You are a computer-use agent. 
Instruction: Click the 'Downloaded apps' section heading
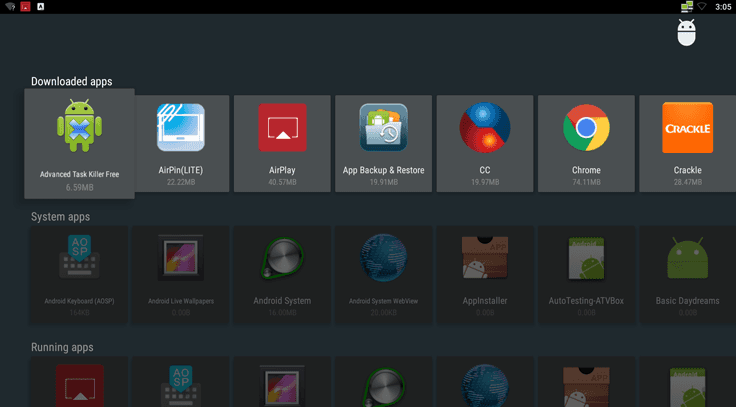(x=71, y=82)
